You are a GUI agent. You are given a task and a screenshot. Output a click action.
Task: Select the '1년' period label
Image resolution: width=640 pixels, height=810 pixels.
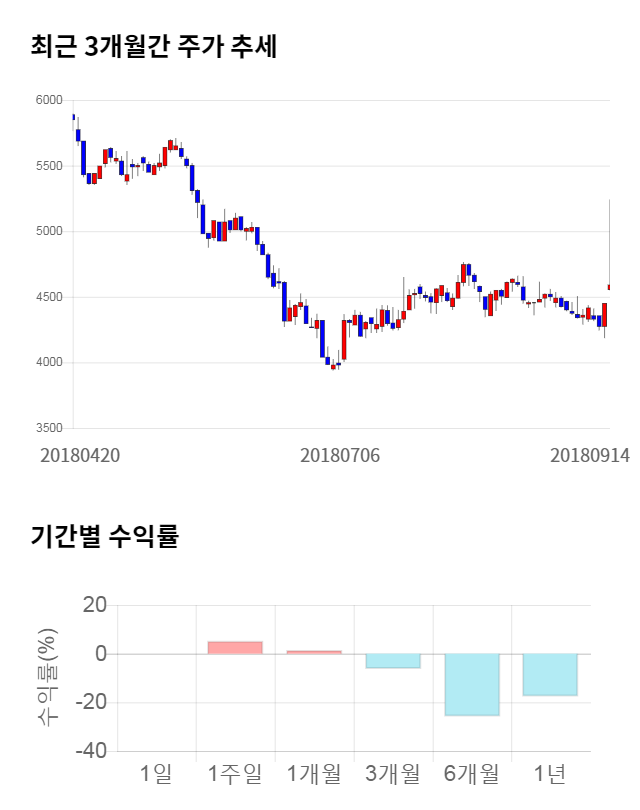[550, 773]
